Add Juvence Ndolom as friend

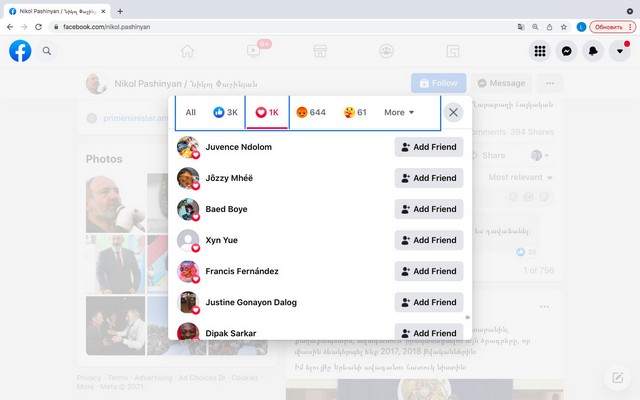pos(429,147)
